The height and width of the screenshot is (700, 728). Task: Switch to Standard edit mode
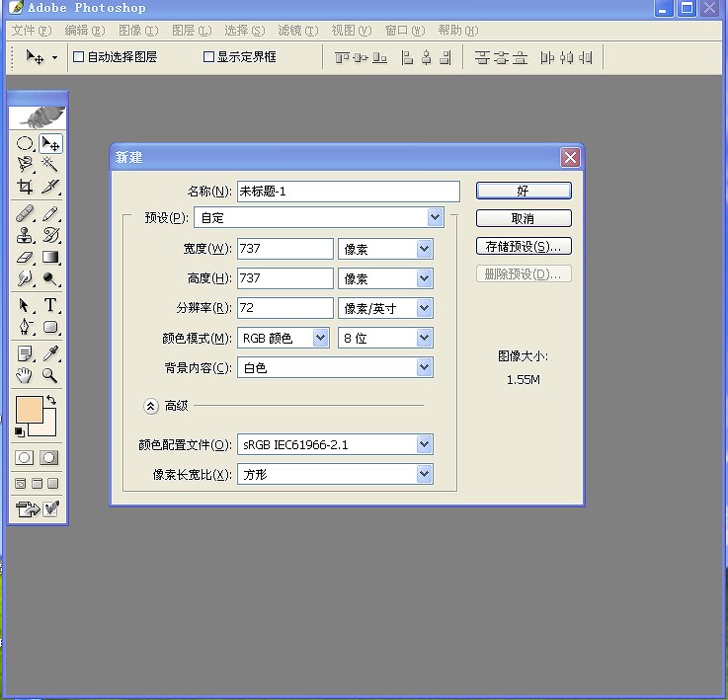point(24,458)
